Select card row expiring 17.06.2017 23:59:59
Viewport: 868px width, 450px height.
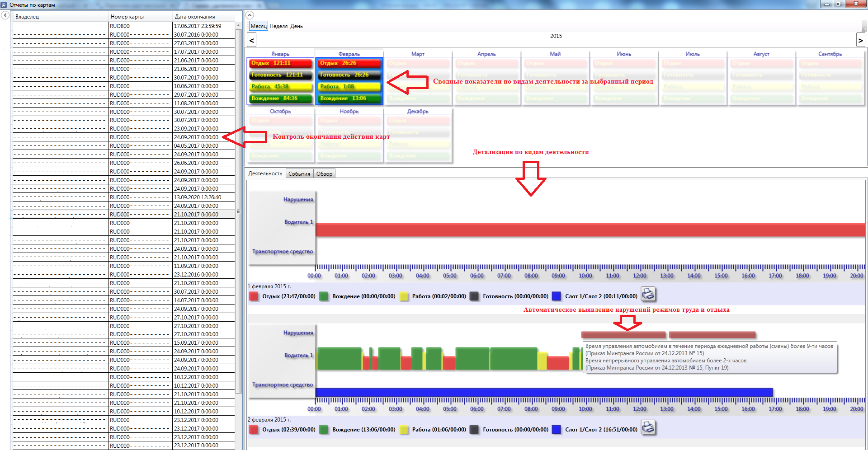pyautogui.click(x=124, y=26)
